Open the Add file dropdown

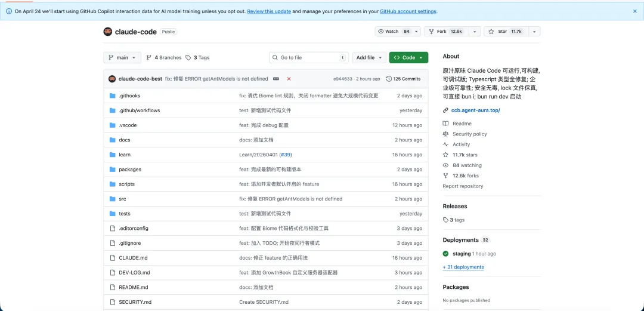[x=369, y=57]
